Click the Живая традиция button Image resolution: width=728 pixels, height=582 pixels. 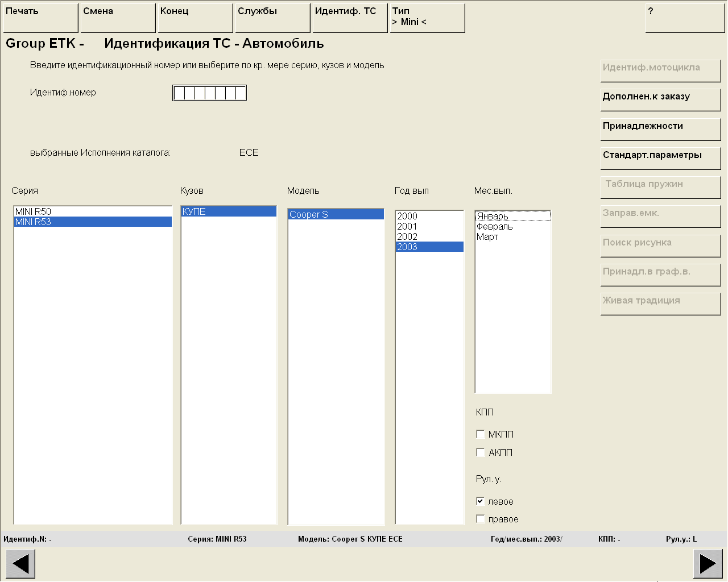pos(661,304)
